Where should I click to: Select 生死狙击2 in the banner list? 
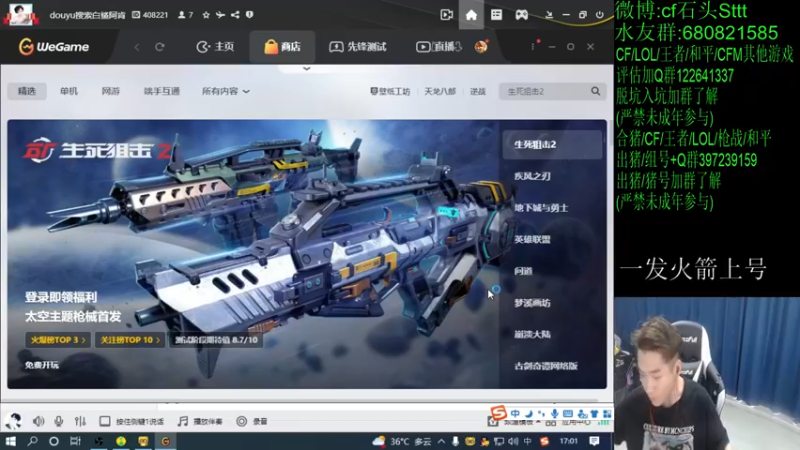tap(552, 144)
